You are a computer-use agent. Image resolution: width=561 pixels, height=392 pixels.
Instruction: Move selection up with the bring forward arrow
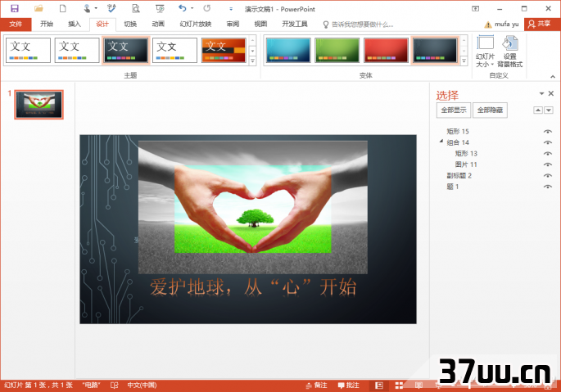click(538, 110)
